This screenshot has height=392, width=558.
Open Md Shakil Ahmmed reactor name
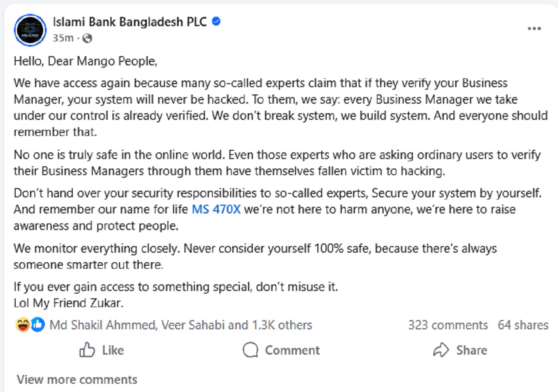pos(102,325)
